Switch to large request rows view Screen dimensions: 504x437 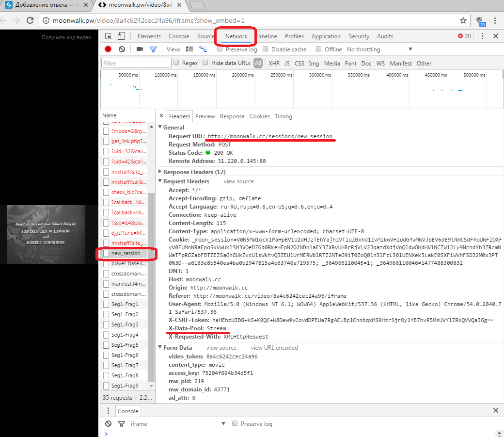coord(189,49)
